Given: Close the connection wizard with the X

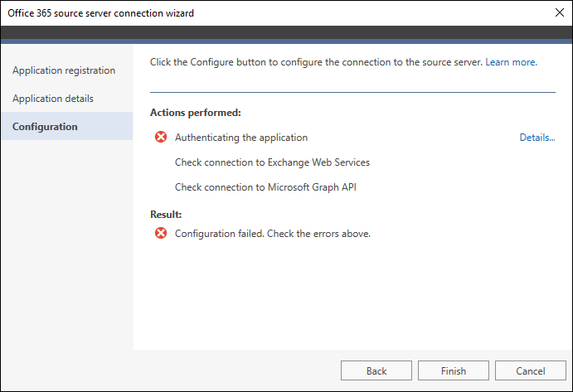Looking at the screenshot, I should coord(559,12).
